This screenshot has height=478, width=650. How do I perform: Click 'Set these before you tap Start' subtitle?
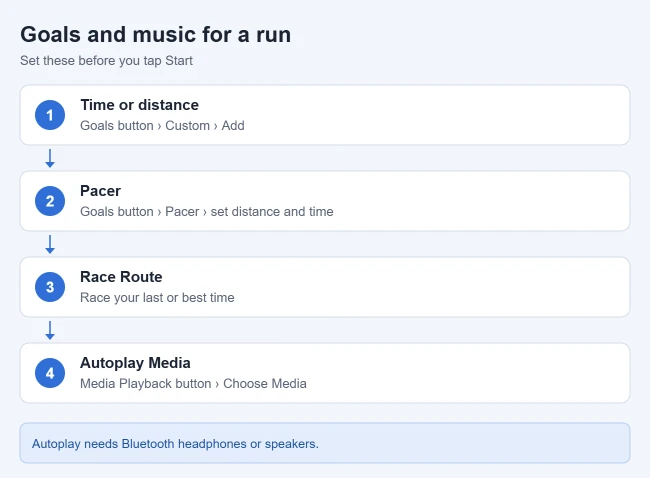(x=107, y=61)
